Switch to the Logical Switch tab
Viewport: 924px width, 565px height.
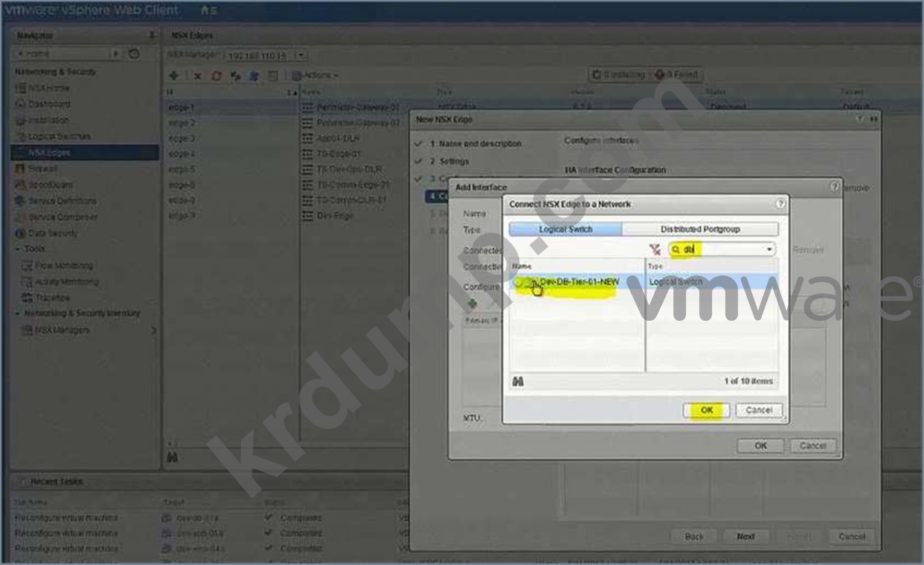pos(565,229)
